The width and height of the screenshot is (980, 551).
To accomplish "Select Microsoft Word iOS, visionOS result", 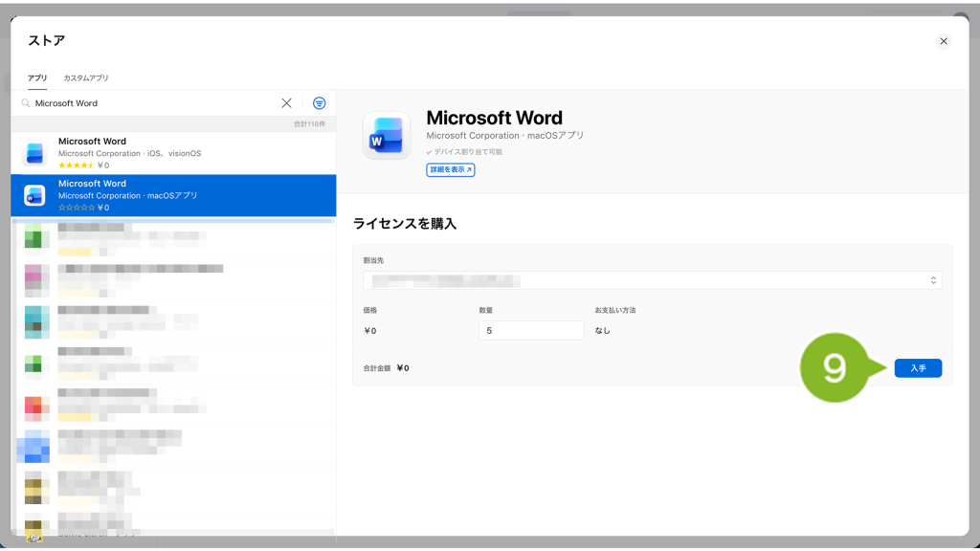I will pos(173,153).
